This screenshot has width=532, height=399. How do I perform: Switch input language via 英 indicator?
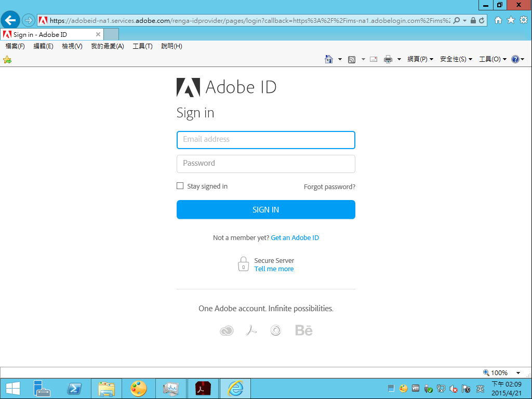[480, 389]
